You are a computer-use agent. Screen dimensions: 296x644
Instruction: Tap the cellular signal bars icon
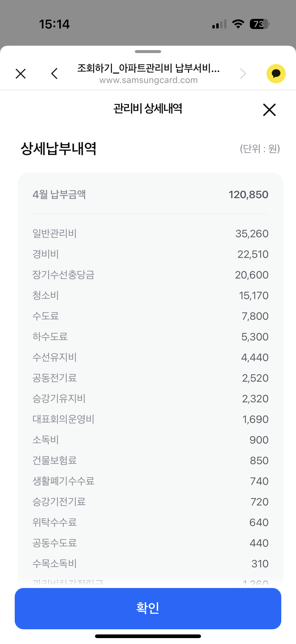point(219,24)
